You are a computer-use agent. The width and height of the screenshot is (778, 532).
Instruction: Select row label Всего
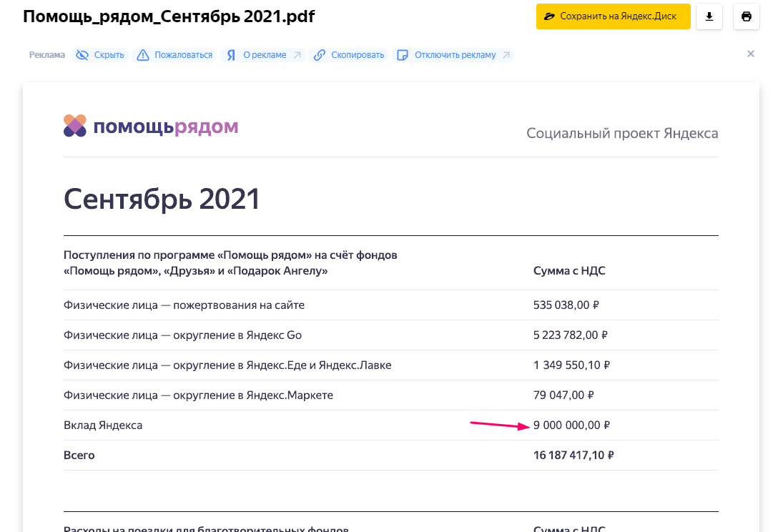(79, 455)
